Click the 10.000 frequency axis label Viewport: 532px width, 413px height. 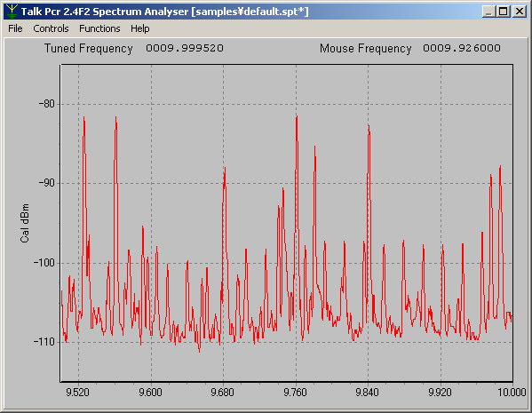tap(512, 393)
